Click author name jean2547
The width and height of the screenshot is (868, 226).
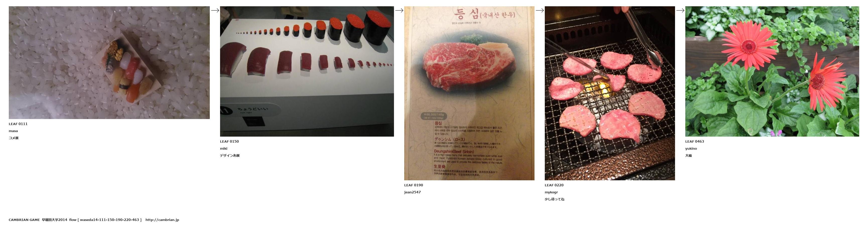pos(413,192)
